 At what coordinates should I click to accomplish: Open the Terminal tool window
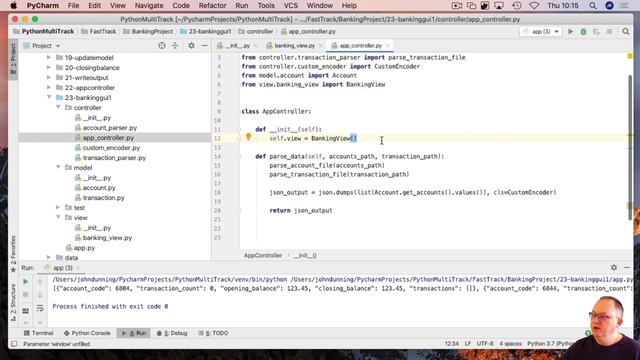(x=38, y=333)
